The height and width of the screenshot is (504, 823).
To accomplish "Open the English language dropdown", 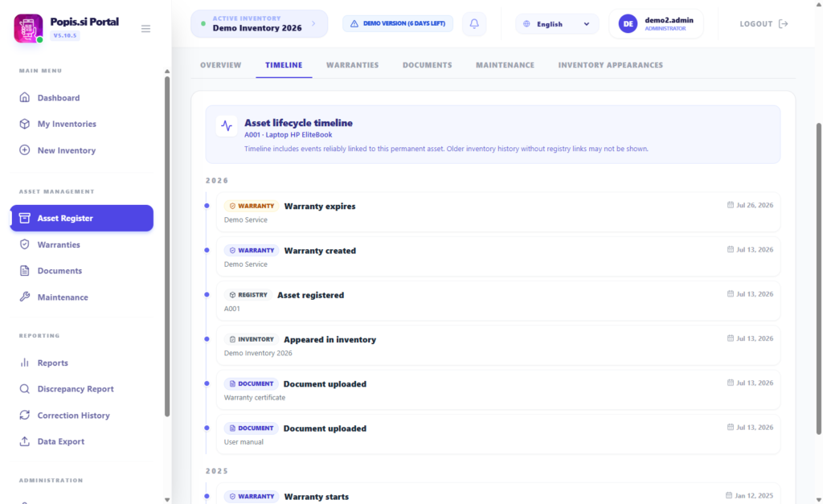I will coord(557,23).
